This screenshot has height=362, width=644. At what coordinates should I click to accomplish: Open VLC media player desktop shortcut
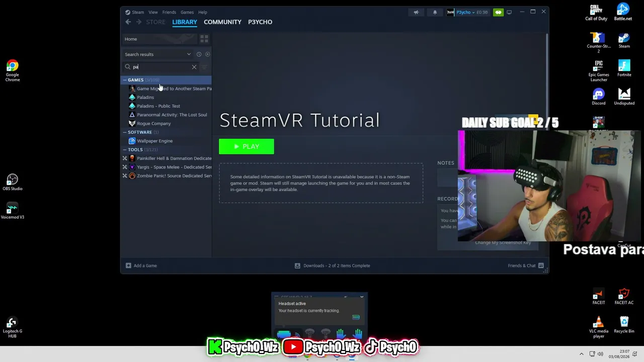599,327
